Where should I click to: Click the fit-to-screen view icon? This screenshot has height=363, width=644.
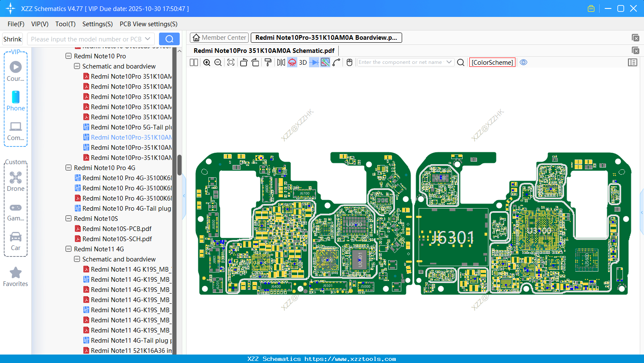231,63
